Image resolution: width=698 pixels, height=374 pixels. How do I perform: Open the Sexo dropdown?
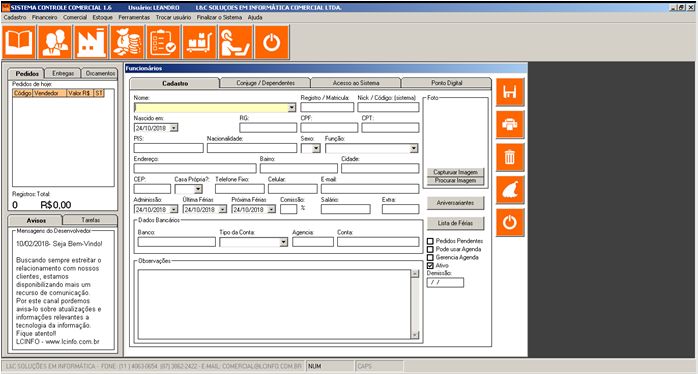pyautogui.click(x=316, y=148)
